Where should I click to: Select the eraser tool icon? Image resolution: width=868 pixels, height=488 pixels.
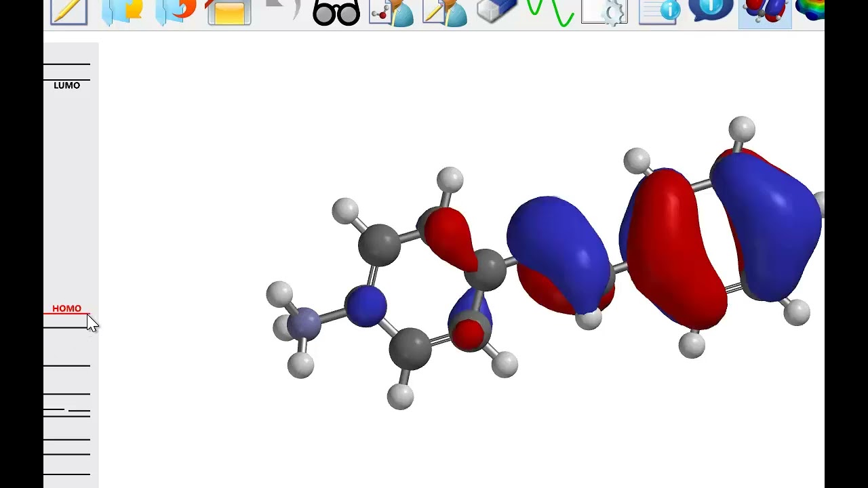(x=497, y=11)
